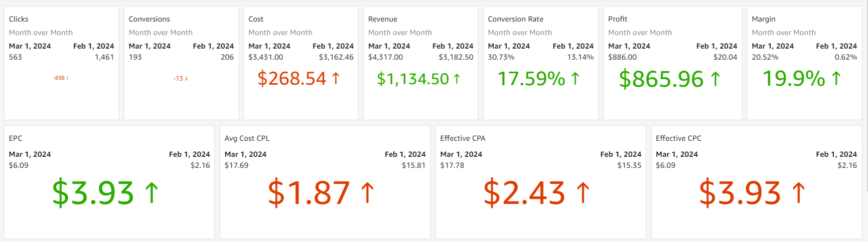The width and height of the screenshot is (868, 242).
Task: Click the red up arrow in Effective CPC card
Action: [x=798, y=193]
